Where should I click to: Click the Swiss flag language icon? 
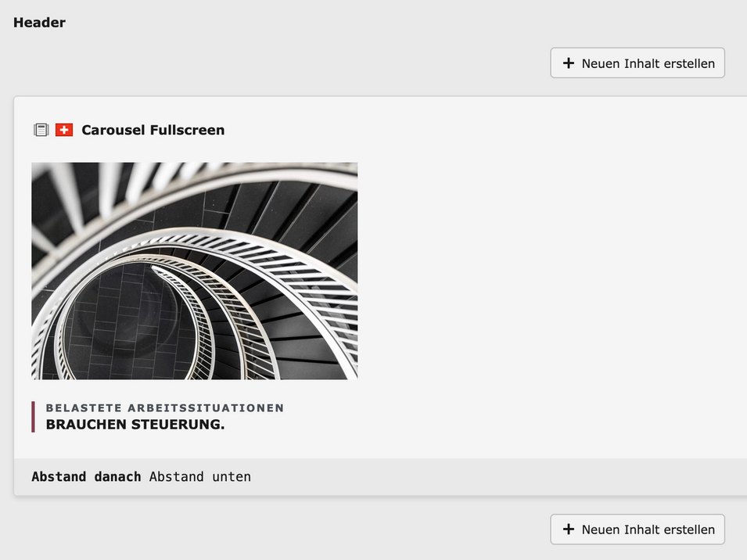tap(64, 130)
